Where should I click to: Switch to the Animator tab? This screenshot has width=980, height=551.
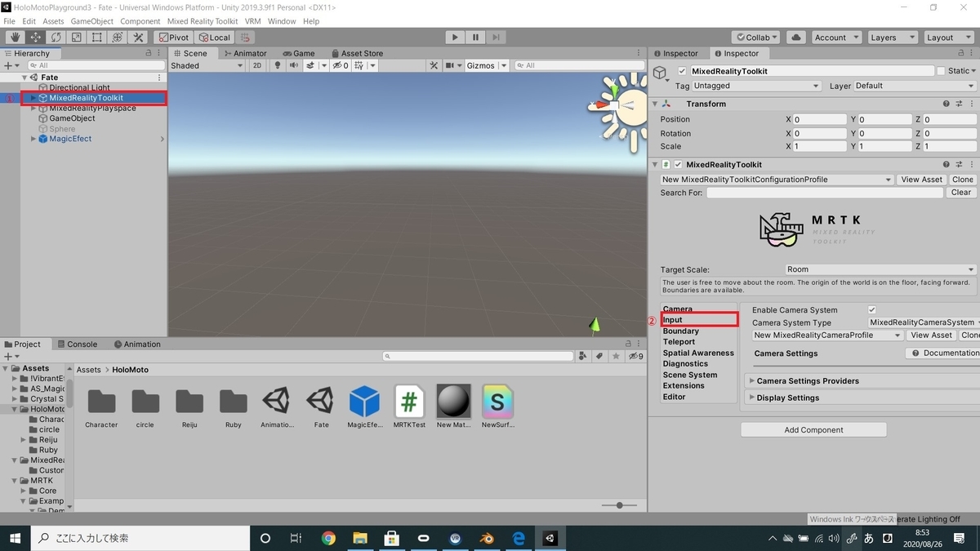click(245, 53)
